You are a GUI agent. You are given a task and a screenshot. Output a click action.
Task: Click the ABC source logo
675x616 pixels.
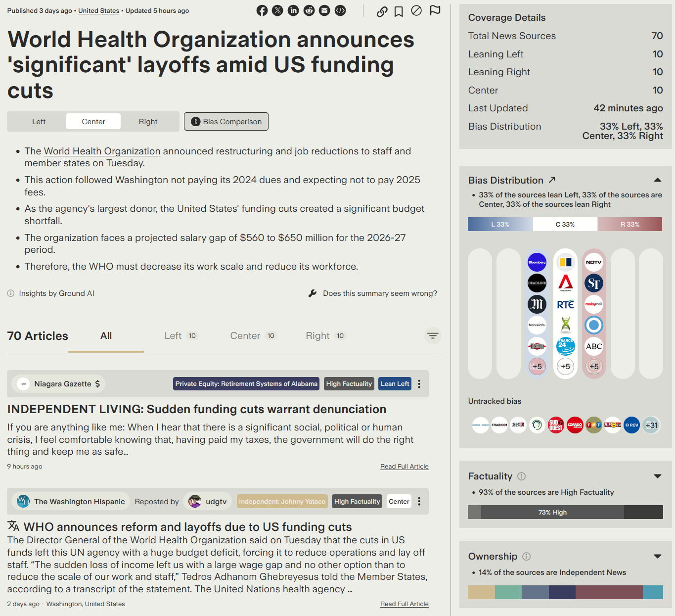[594, 346]
